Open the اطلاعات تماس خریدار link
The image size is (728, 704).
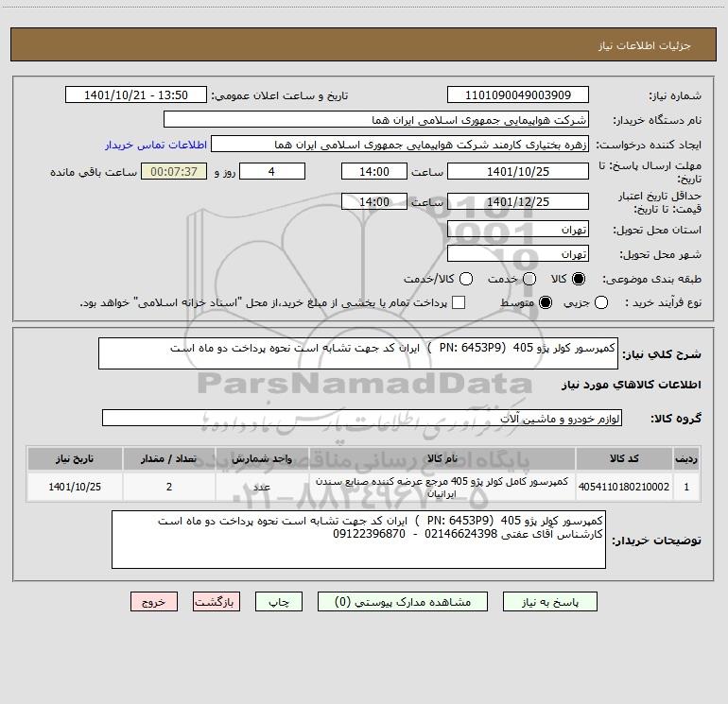[156, 145]
